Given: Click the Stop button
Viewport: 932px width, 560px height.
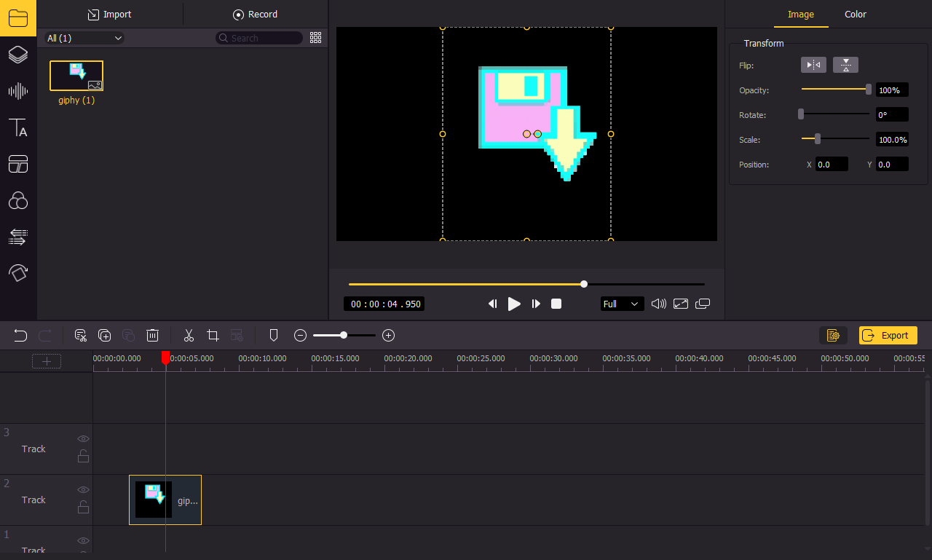Looking at the screenshot, I should coord(556,304).
